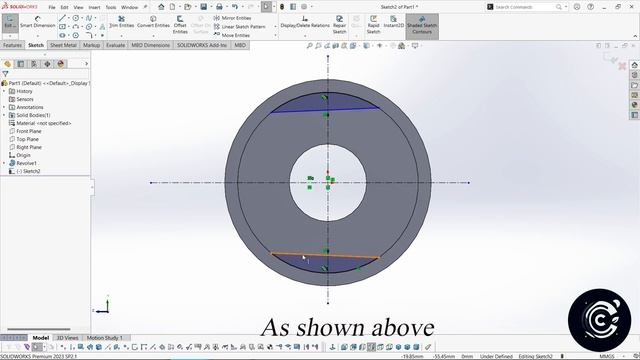Switch to the Sheet Metal tab
This screenshot has width=640, height=360.
pyautogui.click(x=63, y=45)
